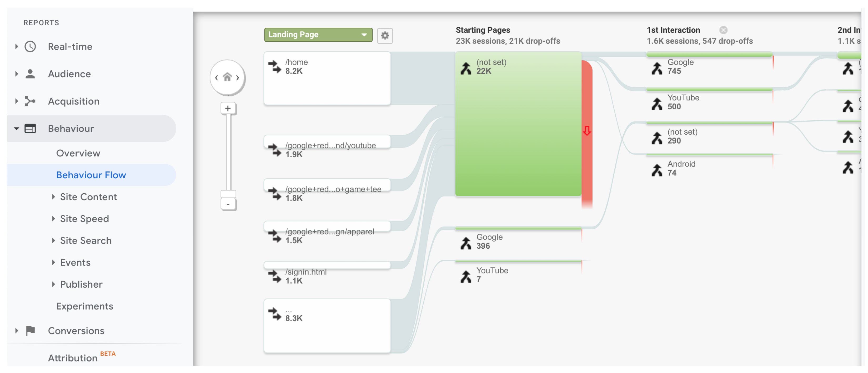Click the zoom slider handle
The image size is (868, 373).
228,194
